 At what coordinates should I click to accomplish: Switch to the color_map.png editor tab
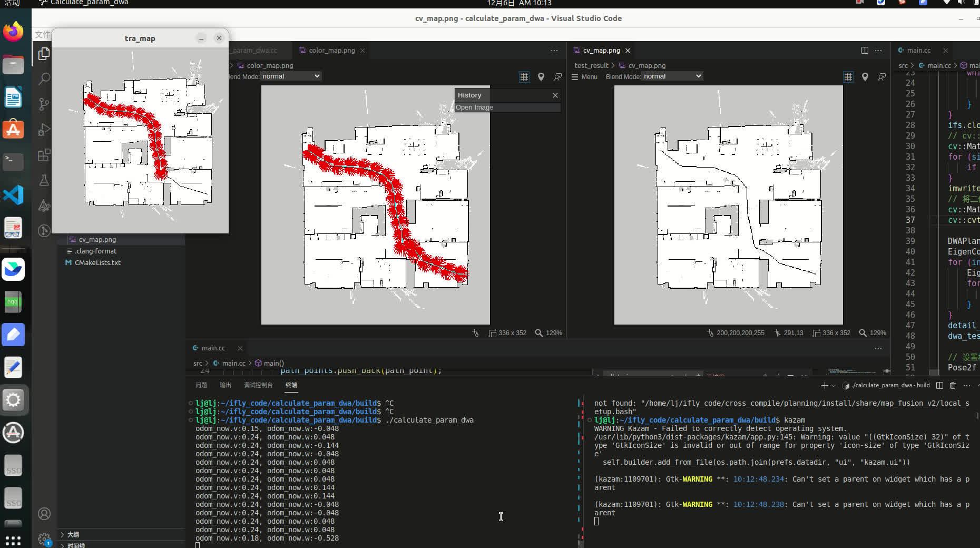pyautogui.click(x=331, y=51)
